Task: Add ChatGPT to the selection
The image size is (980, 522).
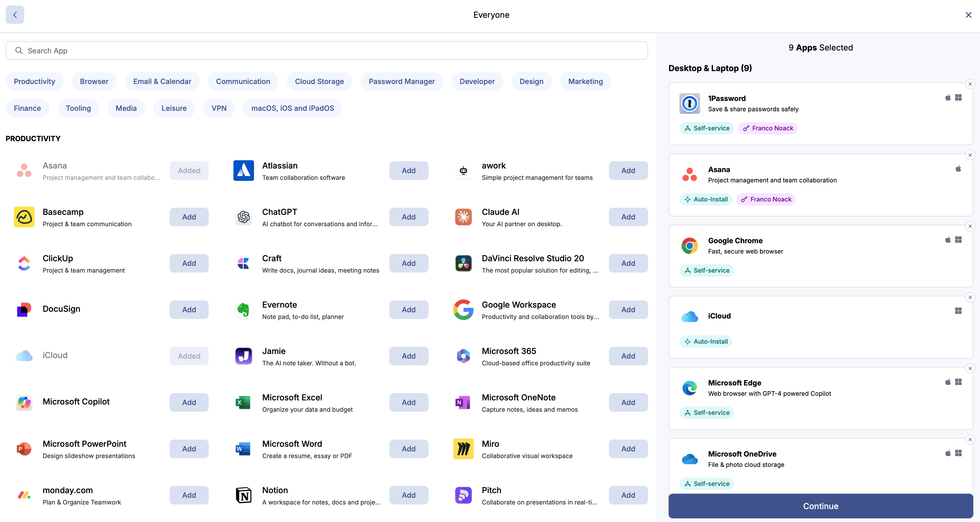Action: (409, 217)
